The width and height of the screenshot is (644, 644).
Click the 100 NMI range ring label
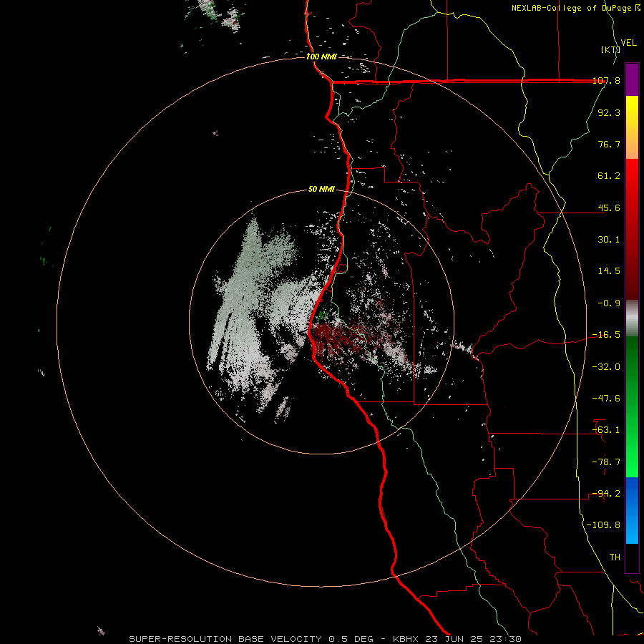point(321,57)
